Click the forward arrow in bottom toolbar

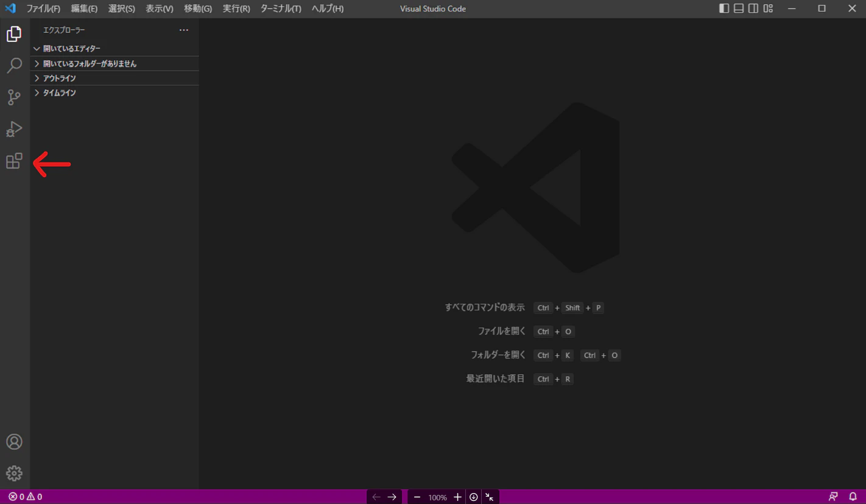point(392,497)
